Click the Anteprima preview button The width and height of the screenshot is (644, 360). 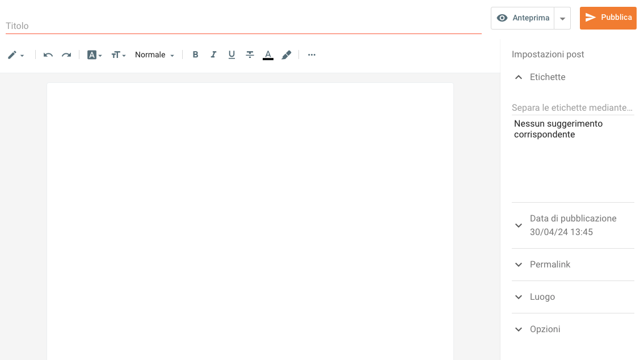tap(523, 18)
